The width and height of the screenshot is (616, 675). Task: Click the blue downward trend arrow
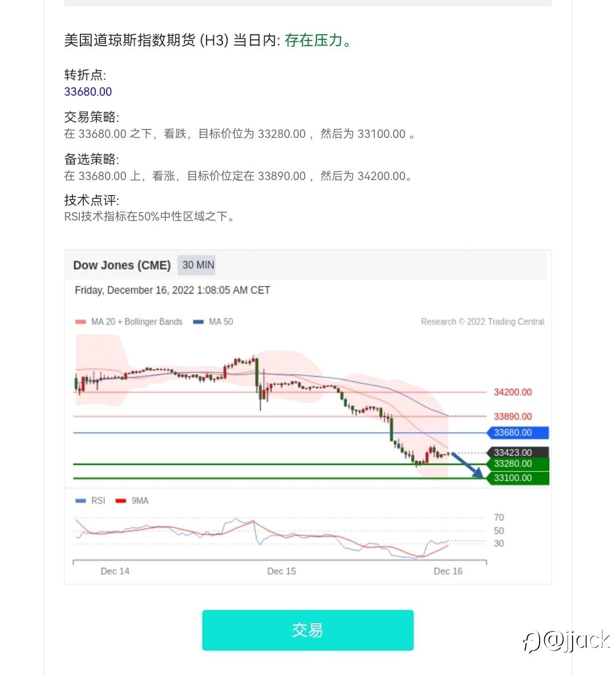click(467, 465)
